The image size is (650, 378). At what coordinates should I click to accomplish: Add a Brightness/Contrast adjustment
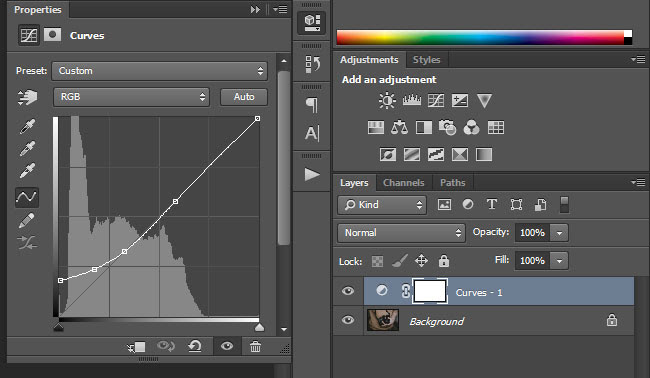click(x=387, y=100)
